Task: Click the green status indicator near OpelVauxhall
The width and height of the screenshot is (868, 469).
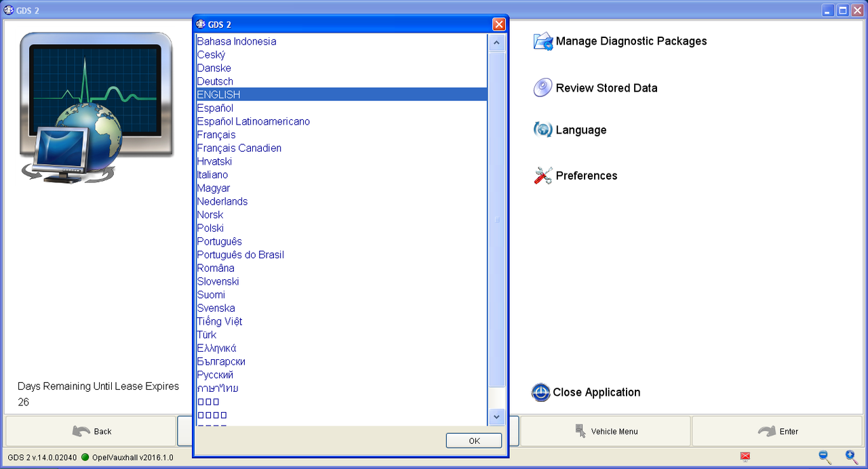Action: click(85, 457)
